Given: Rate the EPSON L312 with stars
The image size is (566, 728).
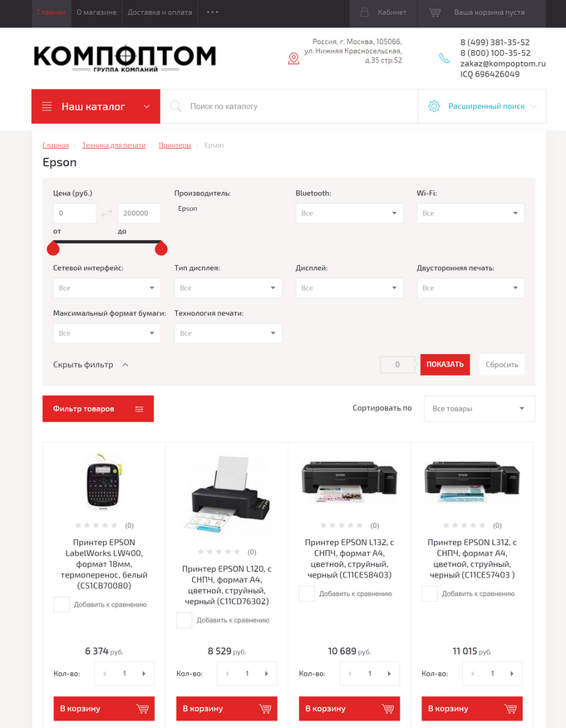Looking at the screenshot, I should (465, 525).
